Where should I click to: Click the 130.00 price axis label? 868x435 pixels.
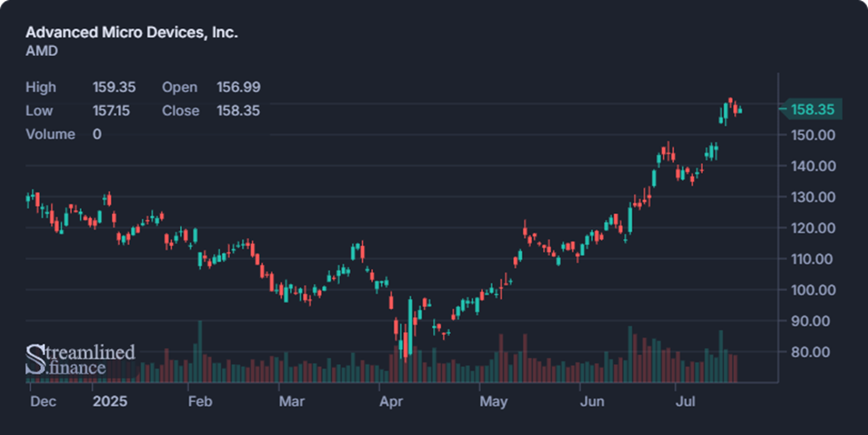[813, 197]
